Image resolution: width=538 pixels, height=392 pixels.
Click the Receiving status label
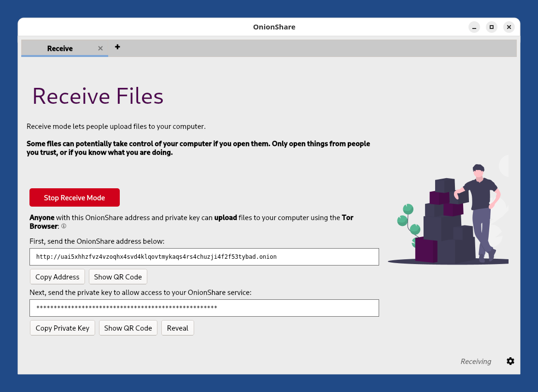tap(475, 361)
